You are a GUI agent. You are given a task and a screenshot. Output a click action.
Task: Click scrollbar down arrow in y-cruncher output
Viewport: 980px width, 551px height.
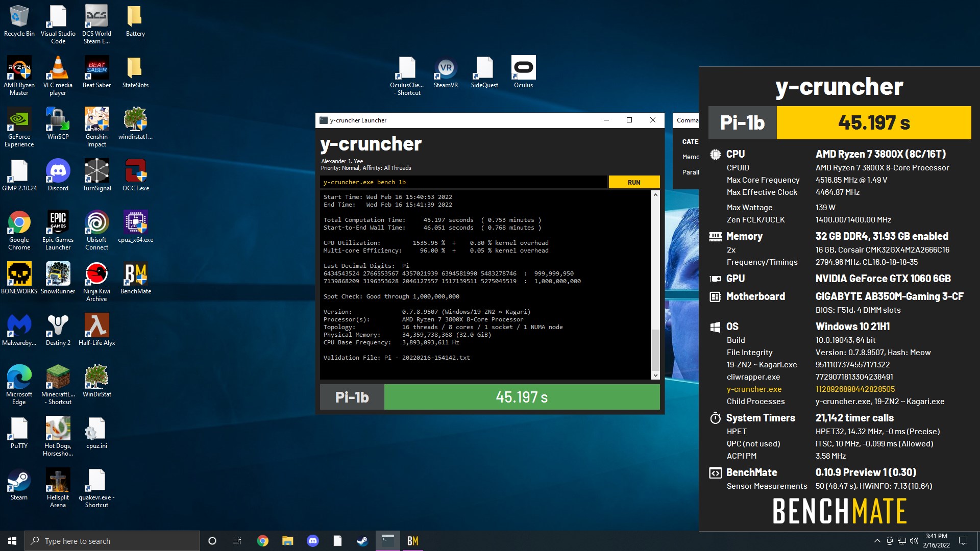pos(655,375)
